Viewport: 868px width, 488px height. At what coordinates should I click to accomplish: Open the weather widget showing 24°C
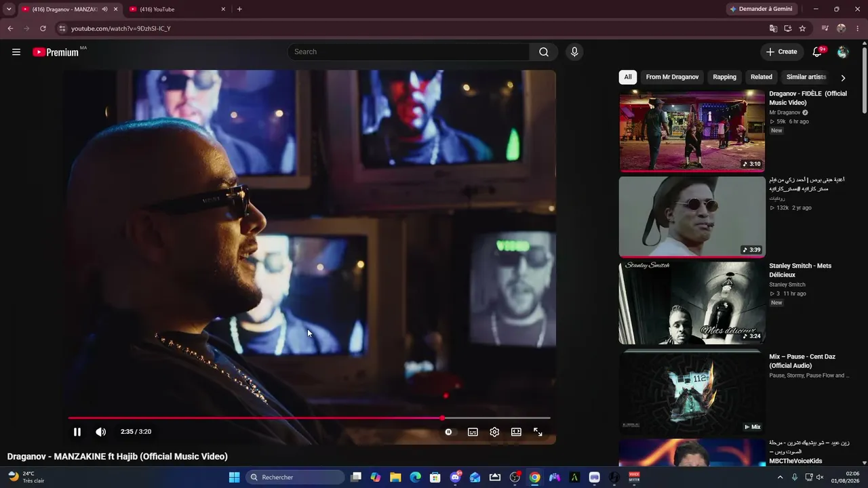point(27,477)
